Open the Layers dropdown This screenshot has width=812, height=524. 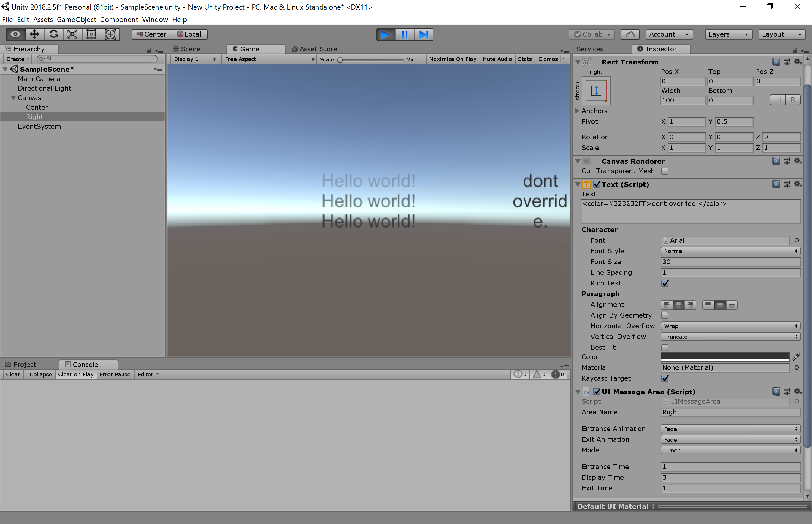point(728,34)
